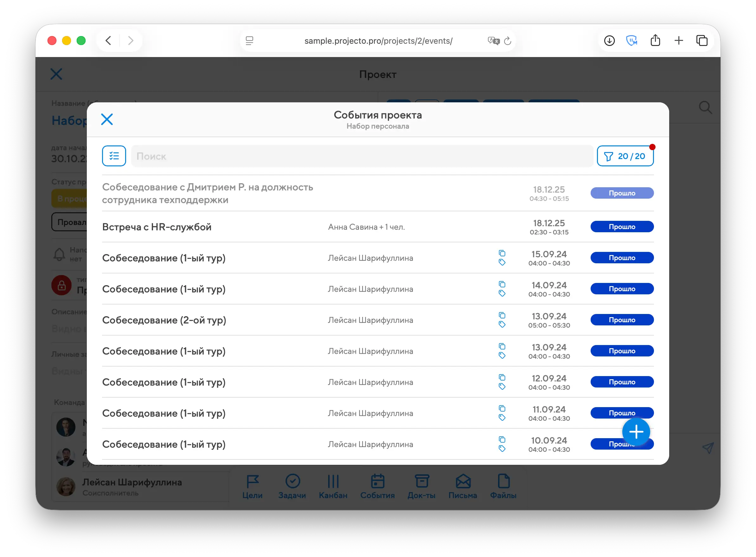Tag icon for the 12.09.24 interview
Viewport: 756px width, 557px height.
[x=502, y=387]
